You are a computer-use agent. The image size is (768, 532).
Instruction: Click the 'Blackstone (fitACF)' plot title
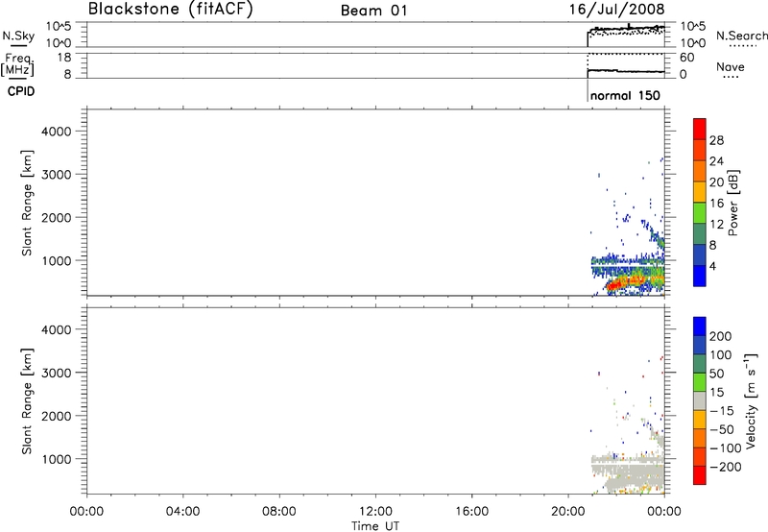(x=171, y=9)
